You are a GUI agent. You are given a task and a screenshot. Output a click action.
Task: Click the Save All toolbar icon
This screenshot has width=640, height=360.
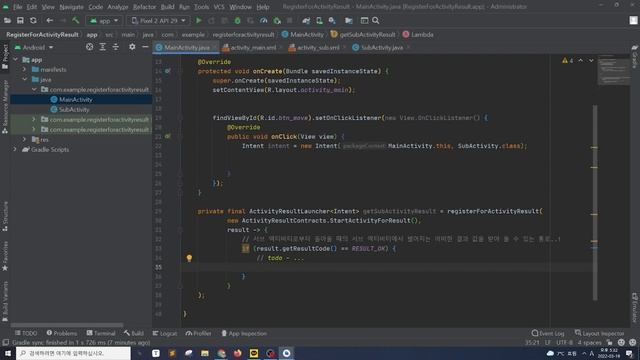(x=20, y=20)
